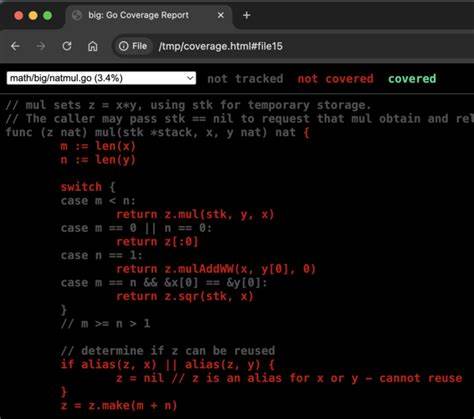This screenshot has height=419, width=474.
Task: Click the 'not tracked' legend label
Action: click(245, 79)
